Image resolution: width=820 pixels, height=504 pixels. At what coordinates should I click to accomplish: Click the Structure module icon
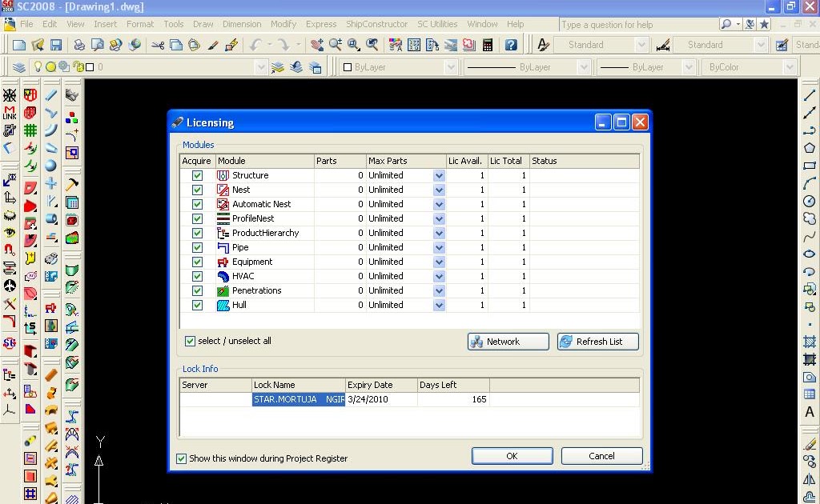coord(223,175)
